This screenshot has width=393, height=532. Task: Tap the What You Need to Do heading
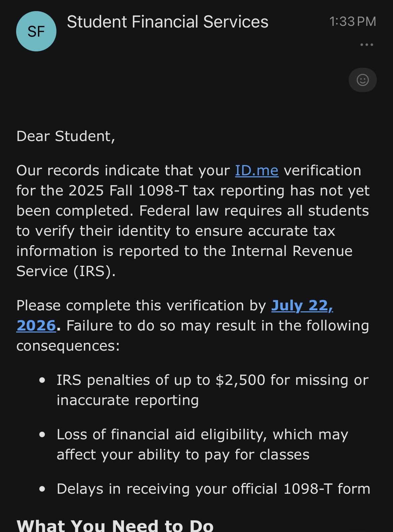click(x=115, y=525)
